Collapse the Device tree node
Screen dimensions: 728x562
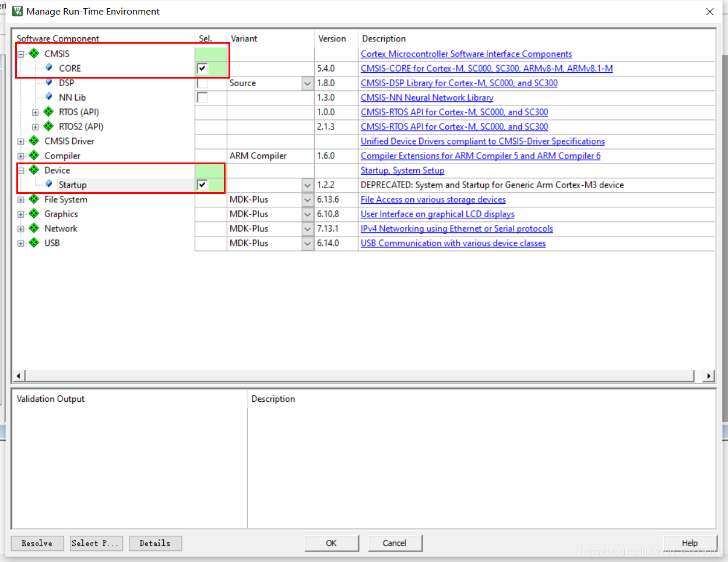point(21,171)
